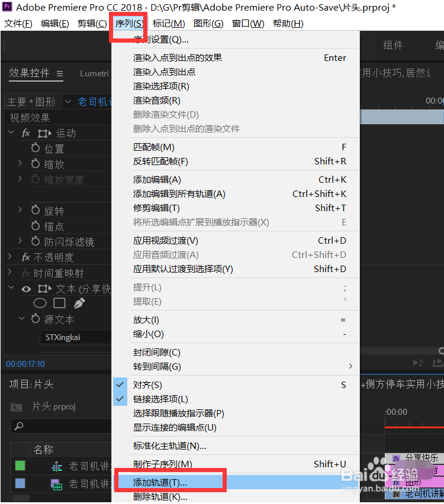Sort by the 名称 column header

pyautogui.click(x=43, y=450)
